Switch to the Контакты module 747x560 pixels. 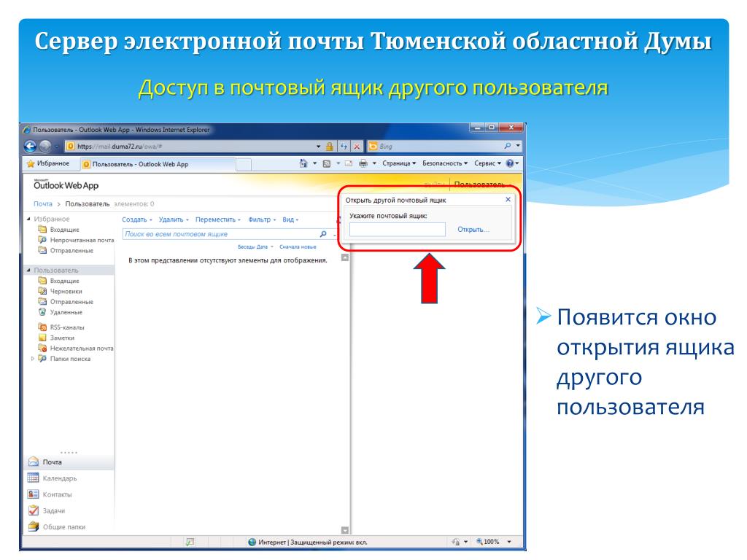(x=69, y=494)
